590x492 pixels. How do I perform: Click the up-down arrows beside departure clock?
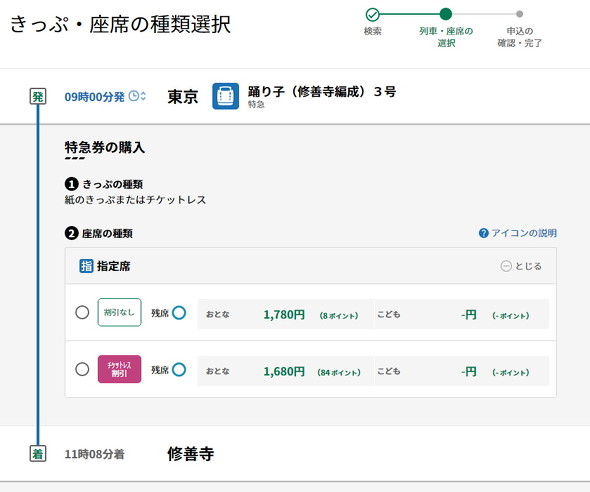(143, 96)
